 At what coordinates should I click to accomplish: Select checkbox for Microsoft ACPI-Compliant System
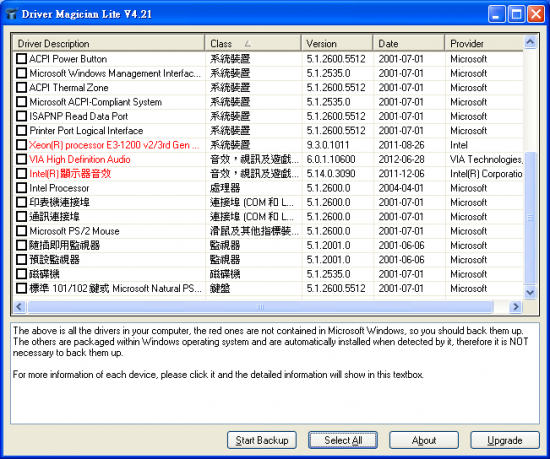pos(21,102)
